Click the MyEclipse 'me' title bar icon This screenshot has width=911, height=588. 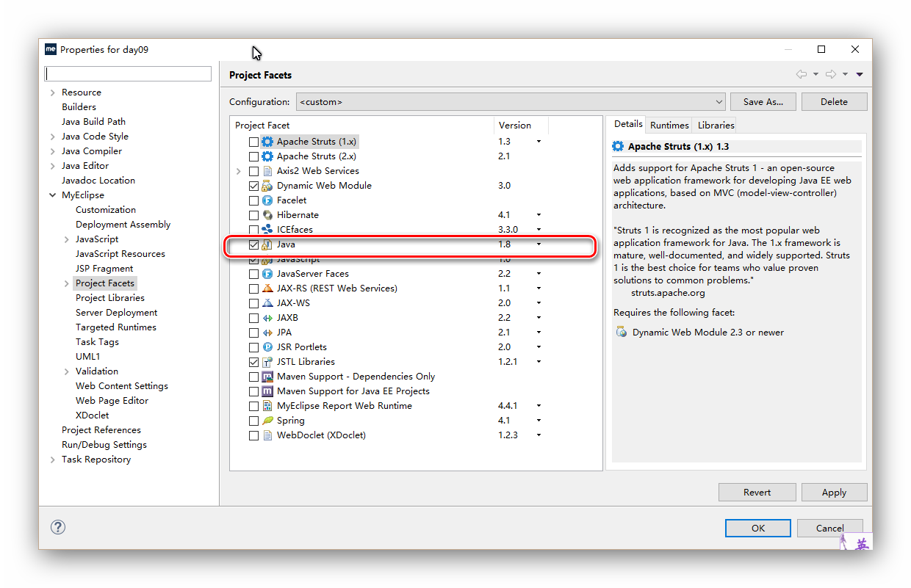point(51,49)
